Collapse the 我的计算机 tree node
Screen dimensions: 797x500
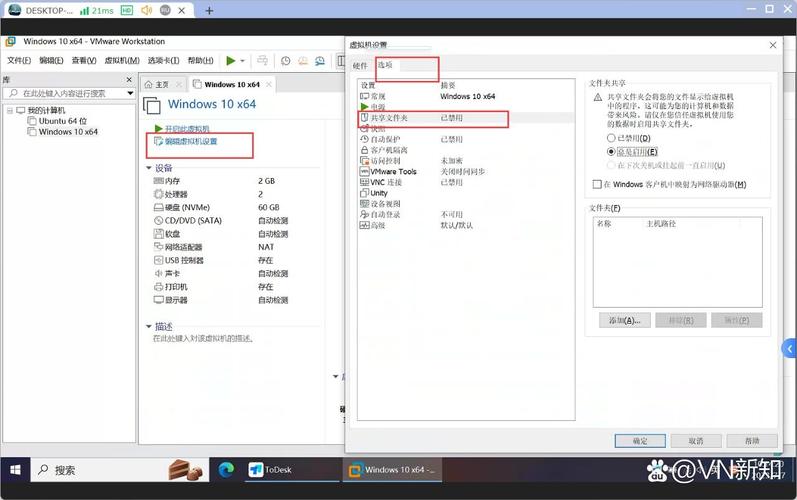point(9,110)
